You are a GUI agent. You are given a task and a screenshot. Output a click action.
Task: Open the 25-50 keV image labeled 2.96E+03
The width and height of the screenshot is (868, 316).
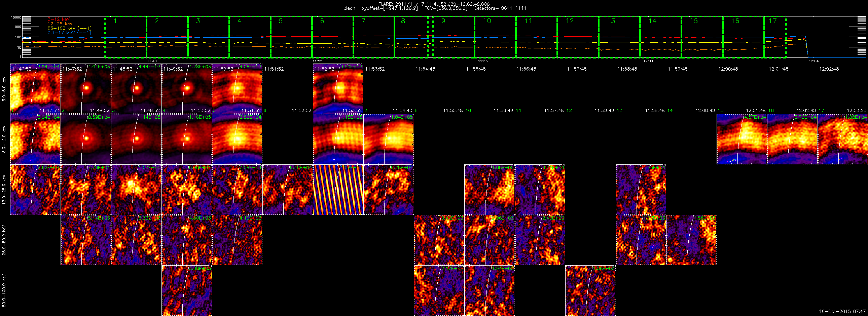click(x=490, y=240)
